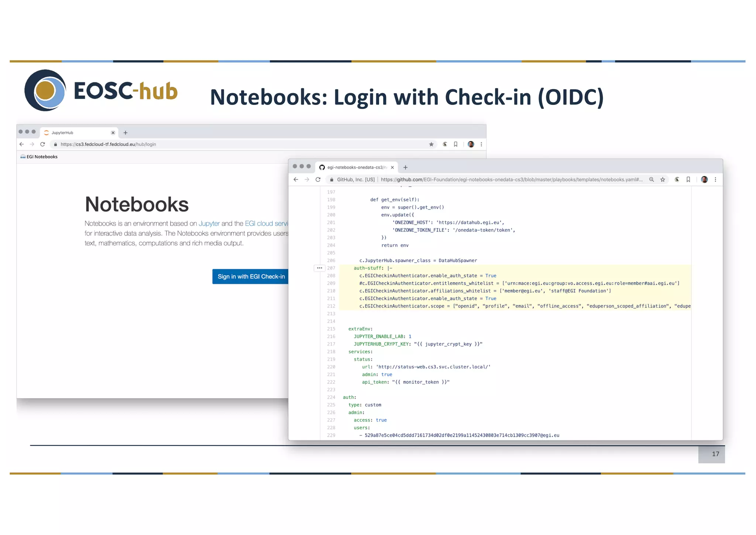The width and height of the screenshot is (756, 535).
Task: Click the zoom magnifier icon in GitHub address bar
Action: click(652, 180)
